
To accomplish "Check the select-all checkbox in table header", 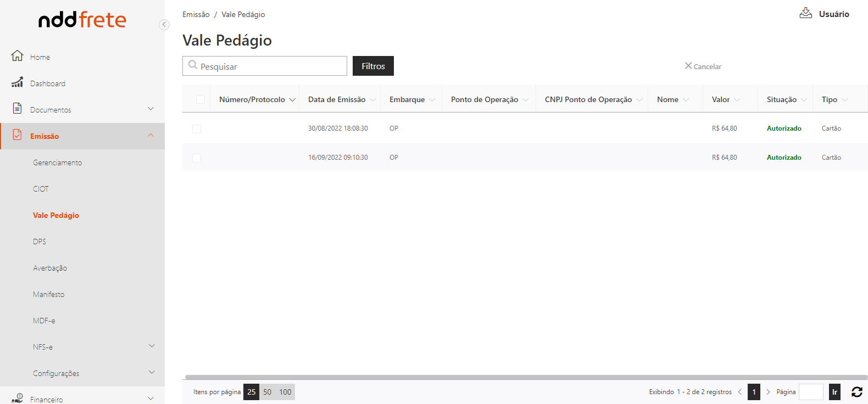I will pyautogui.click(x=201, y=99).
